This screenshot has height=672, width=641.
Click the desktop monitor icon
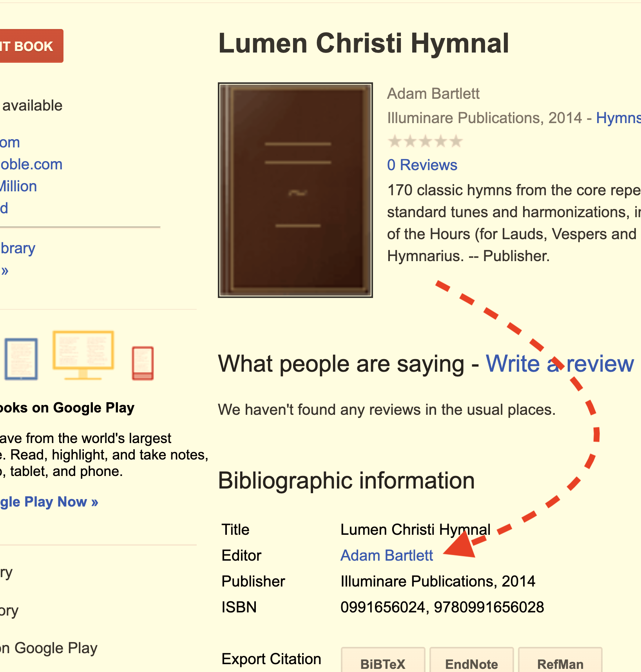(x=83, y=355)
